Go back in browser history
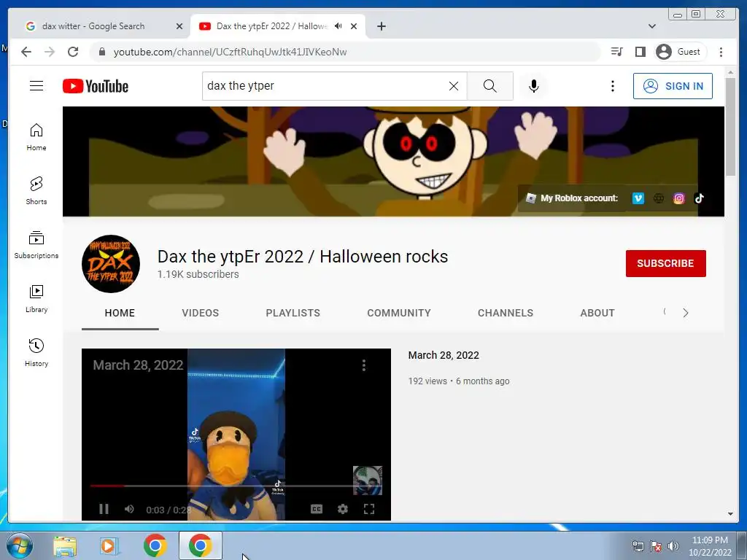Viewport: 747px width, 560px height. pyautogui.click(x=26, y=52)
